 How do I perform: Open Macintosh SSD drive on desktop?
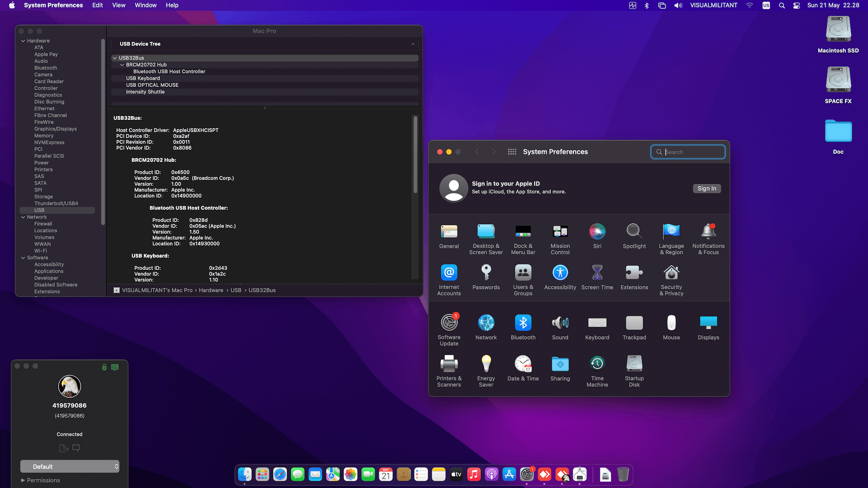click(838, 35)
